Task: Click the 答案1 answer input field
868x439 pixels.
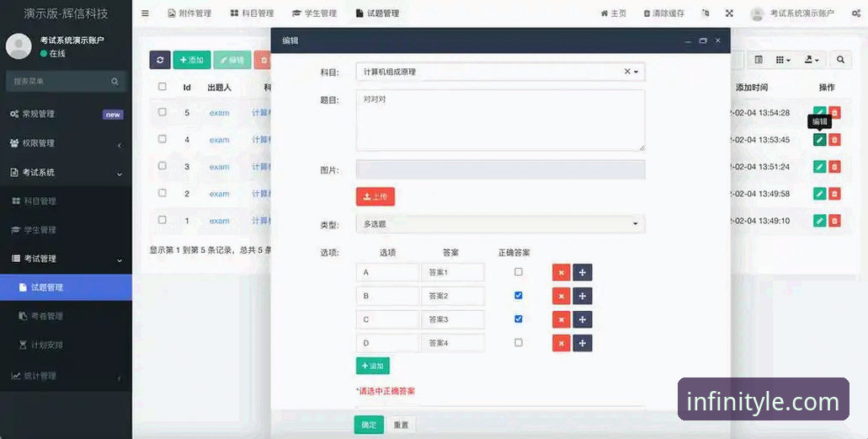Action: 453,273
